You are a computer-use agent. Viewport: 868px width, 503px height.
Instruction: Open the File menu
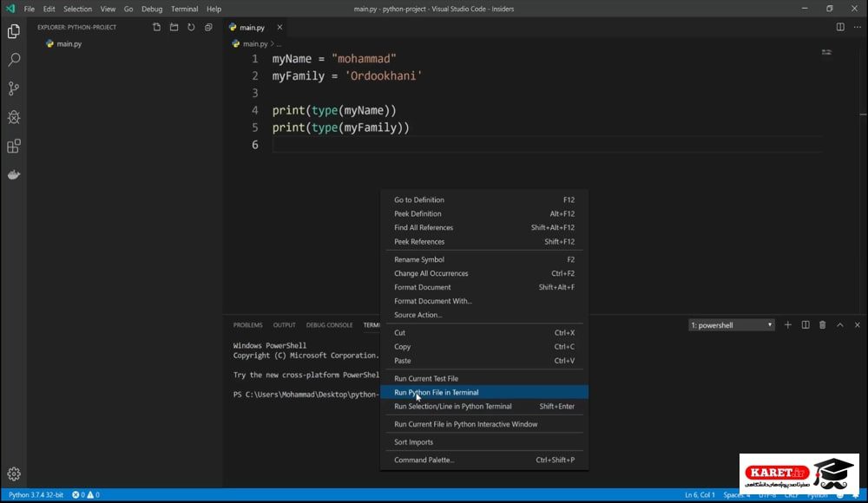point(30,9)
